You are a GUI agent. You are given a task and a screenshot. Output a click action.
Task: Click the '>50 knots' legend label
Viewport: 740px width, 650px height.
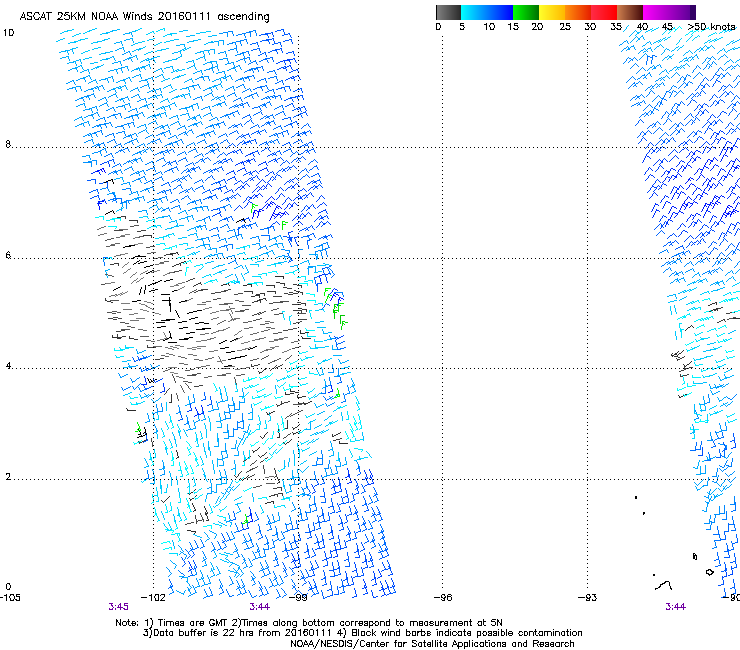(x=711, y=27)
